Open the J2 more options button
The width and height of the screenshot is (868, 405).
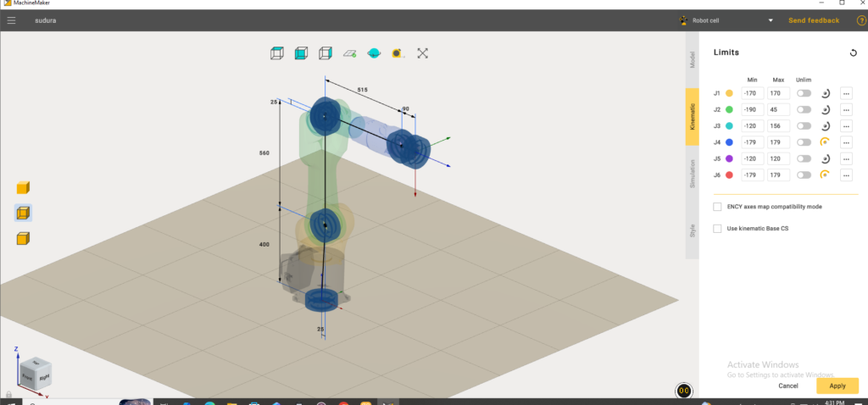point(846,109)
